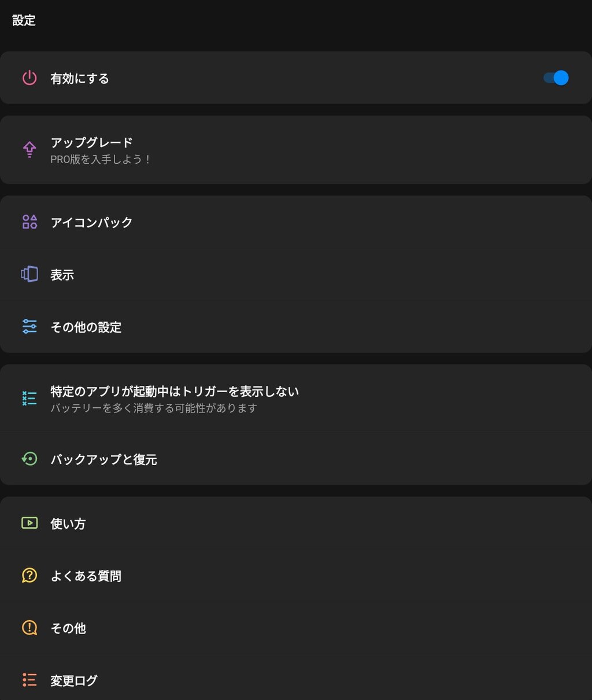Open よくある質問 page
Screen dimensions: 592x700
[x=86, y=576]
